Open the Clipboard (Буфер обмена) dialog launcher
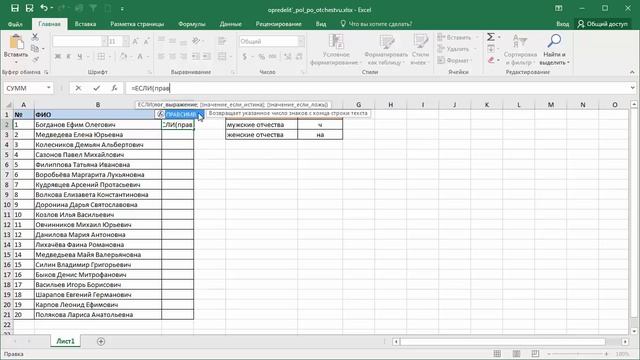This screenshot has width=640, height=360. pyautogui.click(x=46, y=72)
